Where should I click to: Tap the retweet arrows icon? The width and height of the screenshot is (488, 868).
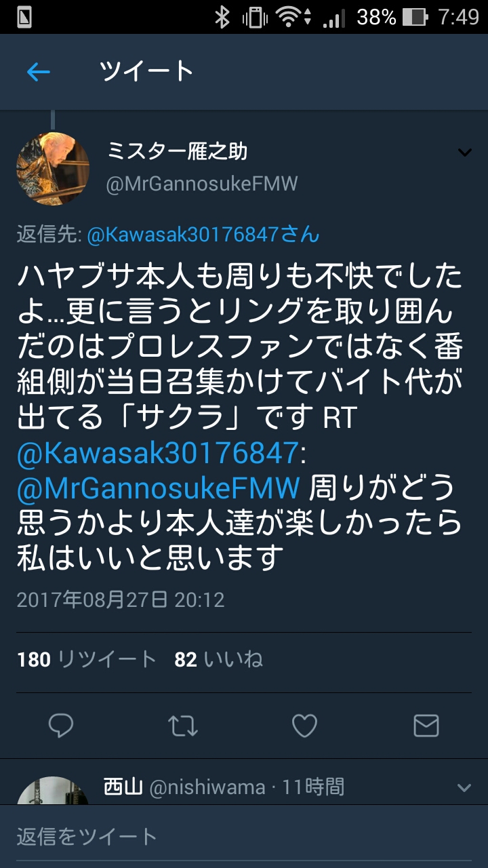[182, 726]
